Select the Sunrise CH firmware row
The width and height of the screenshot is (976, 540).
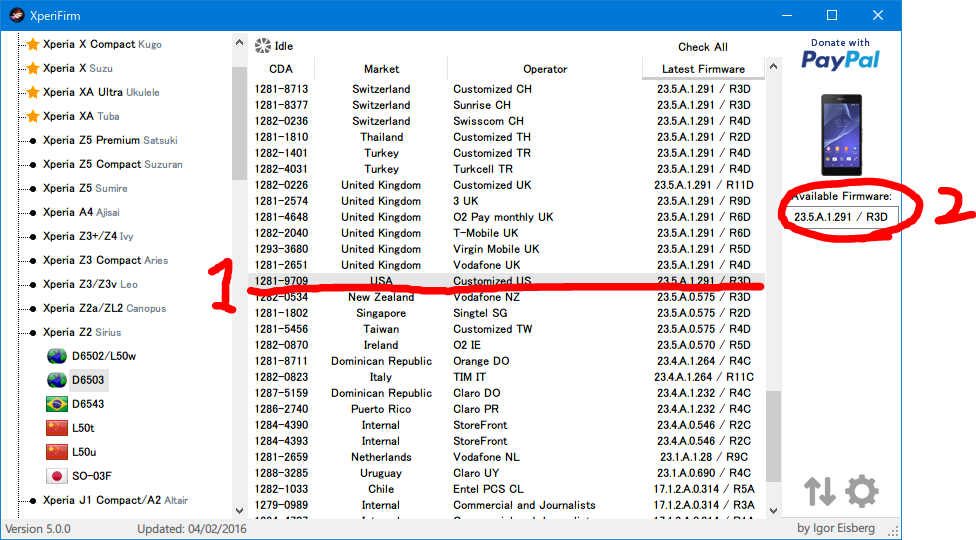click(506, 105)
